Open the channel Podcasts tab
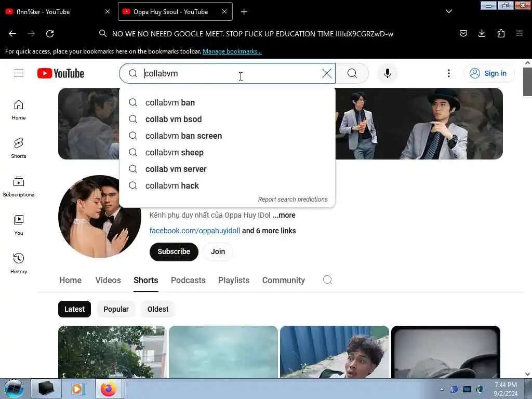This screenshot has width=532, height=399. (x=188, y=280)
